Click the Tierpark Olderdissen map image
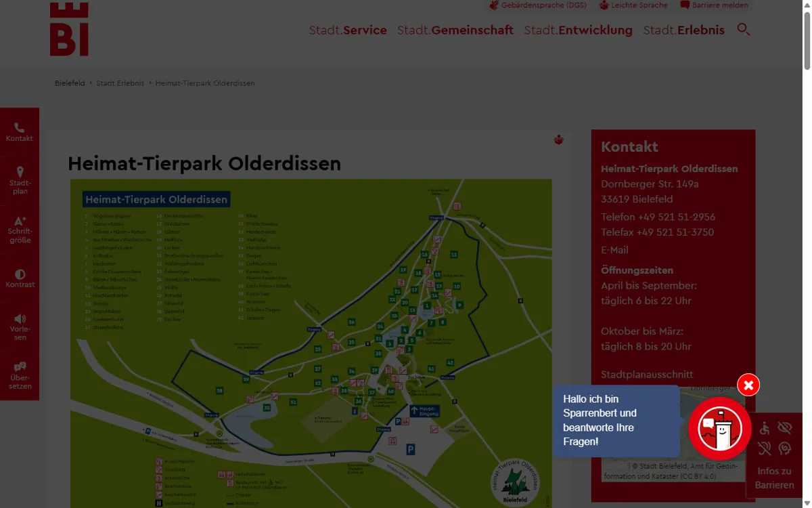Viewport: 812px width, 508px height. pyautogui.click(x=311, y=343)
